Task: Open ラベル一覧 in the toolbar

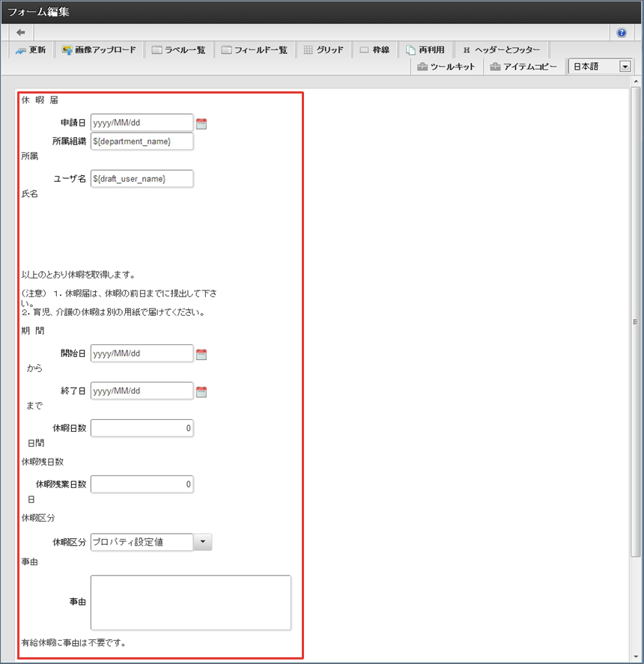Action: tap(178, 50)
